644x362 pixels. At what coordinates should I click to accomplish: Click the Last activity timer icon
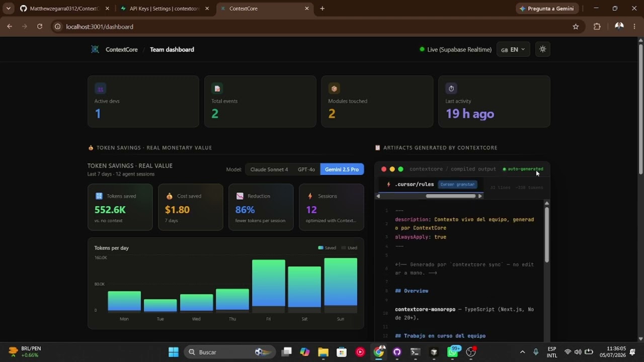tap(451, 88)
